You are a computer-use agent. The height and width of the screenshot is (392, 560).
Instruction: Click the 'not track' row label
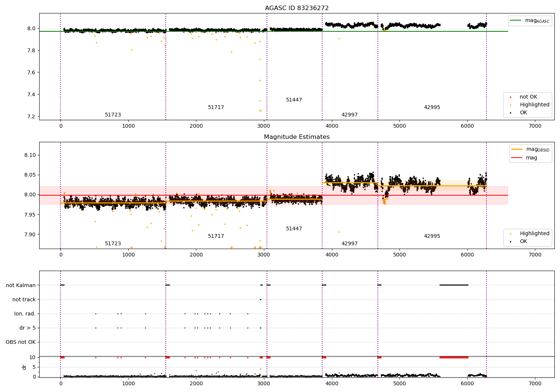[x=24, y=300]
